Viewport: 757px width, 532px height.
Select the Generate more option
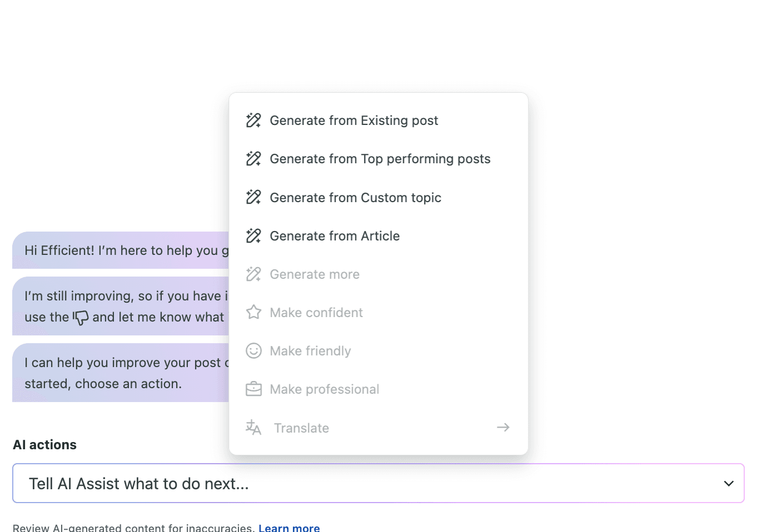point(378,274)
